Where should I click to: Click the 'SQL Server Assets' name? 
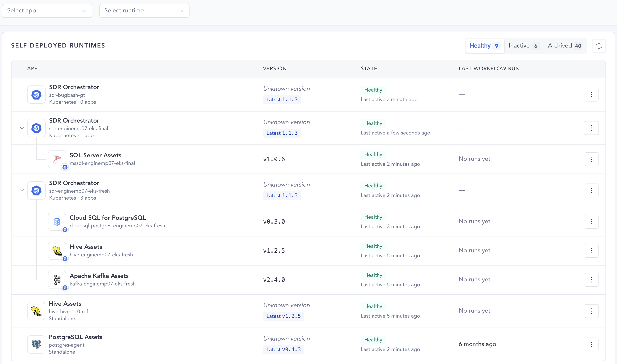point(96,155)
